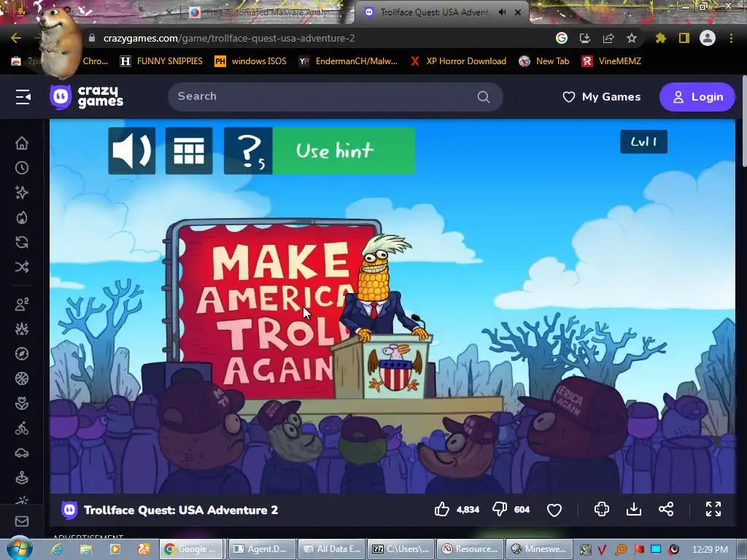747x560 pixels.
Task: Open multiplayer people icon in sidebar
Action: point(22,304)
